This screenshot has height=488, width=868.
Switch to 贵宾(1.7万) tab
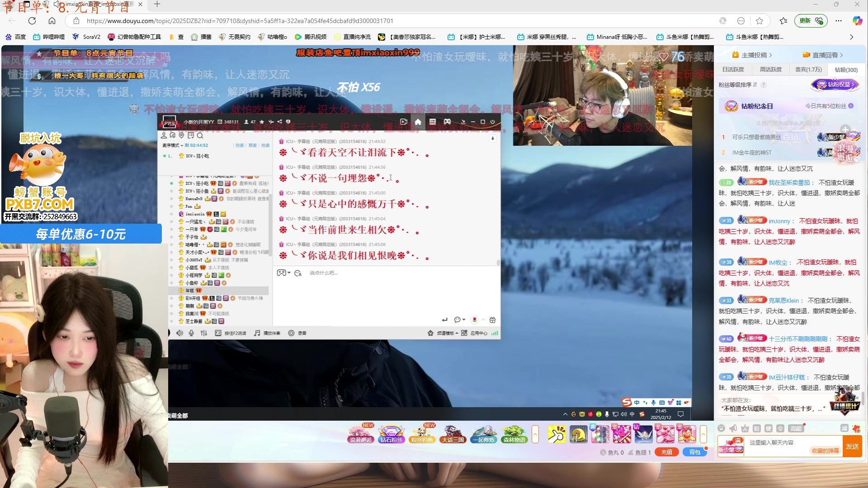tap(808, 70)
